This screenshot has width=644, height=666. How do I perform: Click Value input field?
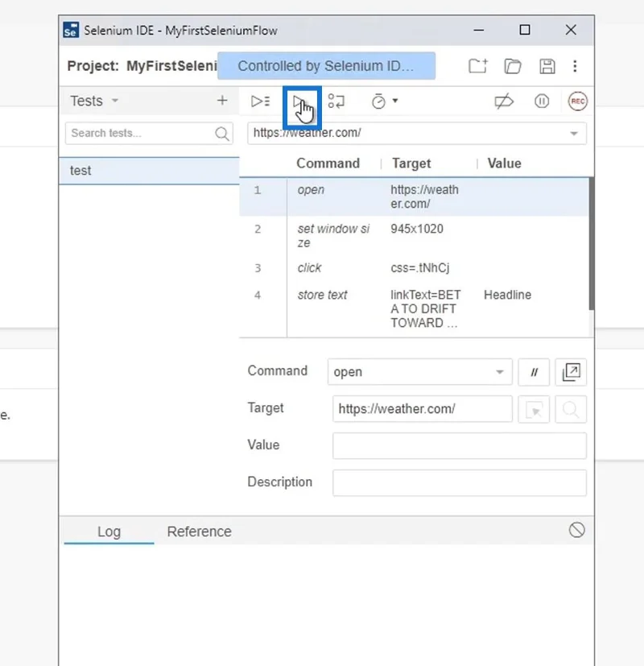(460, 445)
